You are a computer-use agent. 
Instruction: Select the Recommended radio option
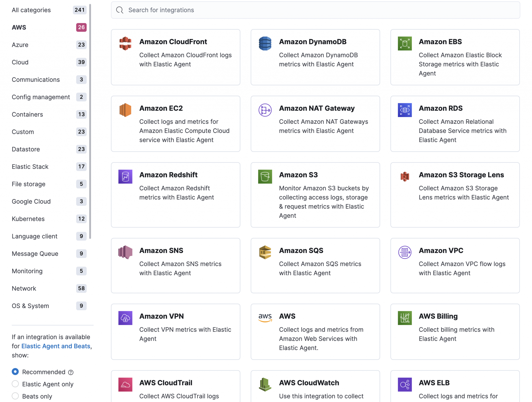[x=15, y=372]
